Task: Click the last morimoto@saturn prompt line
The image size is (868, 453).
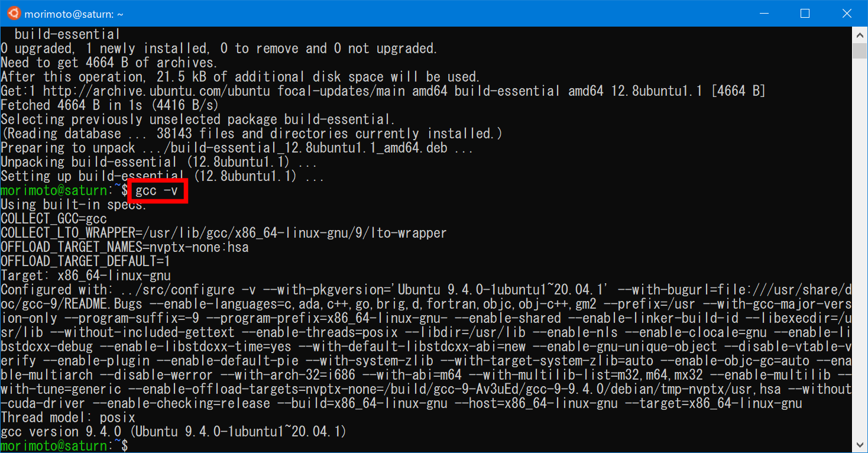Action: pyautogui.click(x=64, y=446)
